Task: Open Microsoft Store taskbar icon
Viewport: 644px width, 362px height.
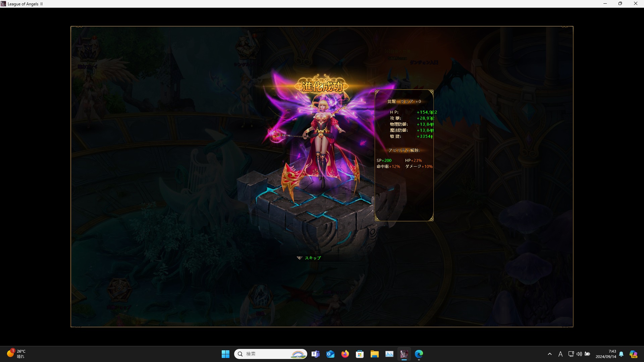Action: (x=360, y=354)
